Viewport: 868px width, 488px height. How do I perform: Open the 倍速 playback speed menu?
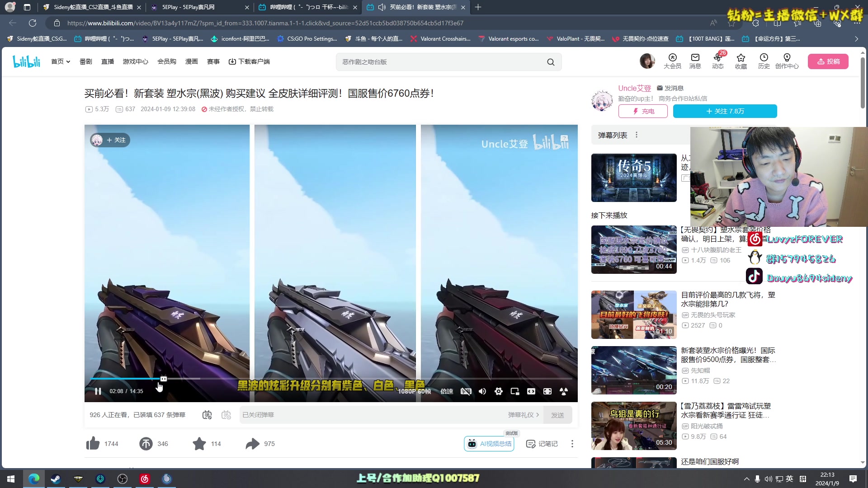click(447, 391)
